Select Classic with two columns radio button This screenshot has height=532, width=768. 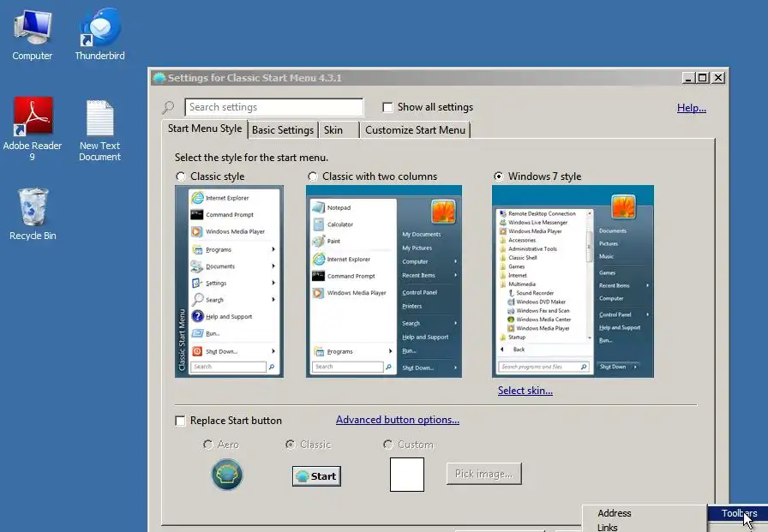(x=313, y=176)
